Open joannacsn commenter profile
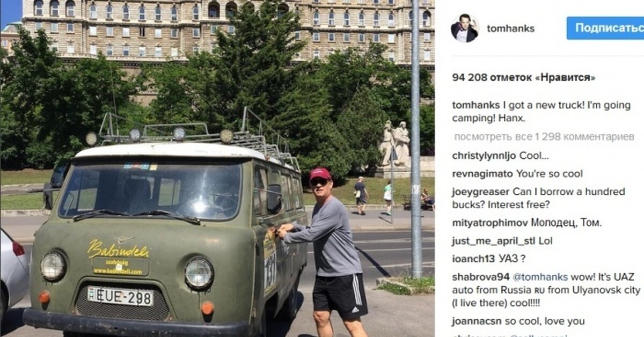 (477, 321)
